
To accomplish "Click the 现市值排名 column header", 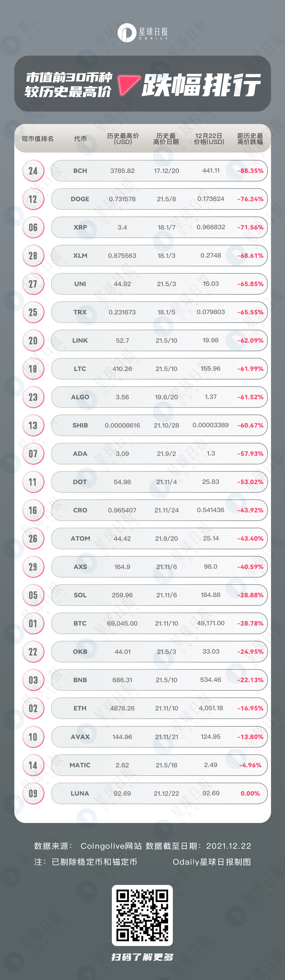I will (37, 139).
